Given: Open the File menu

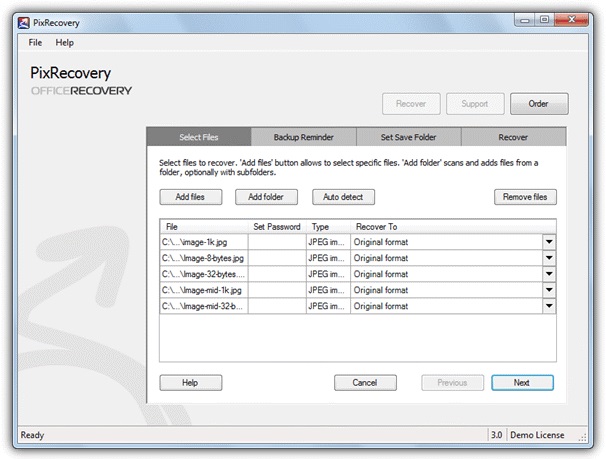Looking at the screenshot, I should (35, 43).
